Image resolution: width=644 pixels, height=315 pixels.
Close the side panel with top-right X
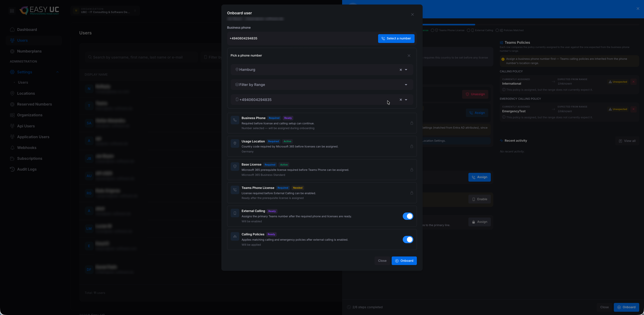638,9
